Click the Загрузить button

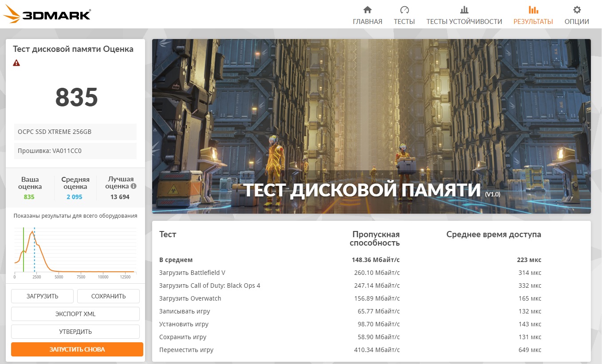42,296
